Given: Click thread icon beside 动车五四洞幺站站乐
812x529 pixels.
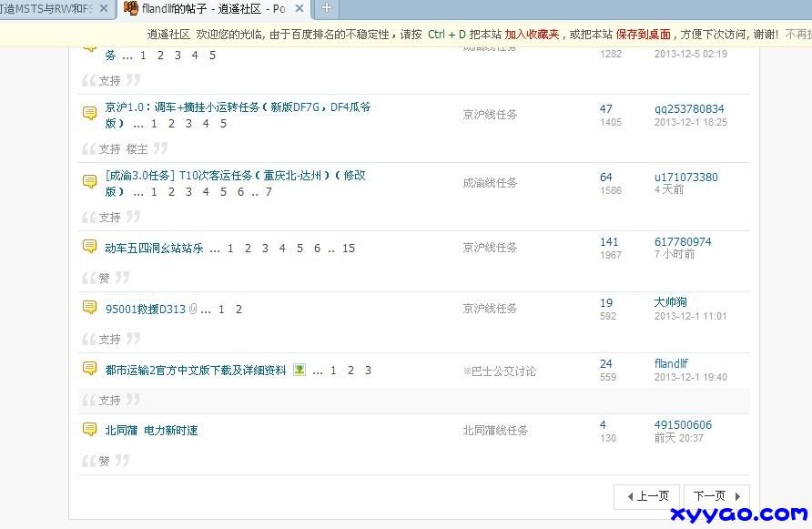Looking at the screenshot, I should tap(90, 247).
